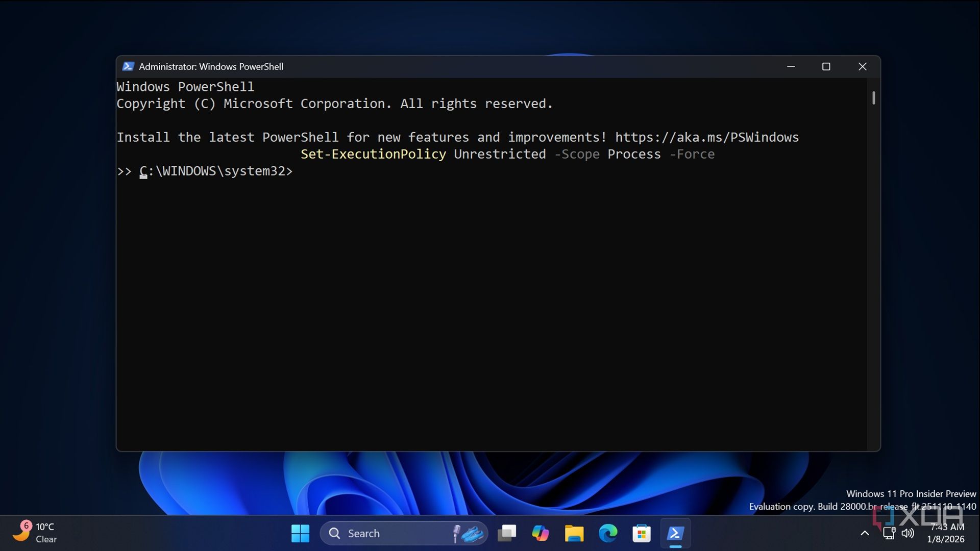Viewport: 980px width, 551px height.
Task: Expand hidden system tray icons chevron
Action: point(865,533)
